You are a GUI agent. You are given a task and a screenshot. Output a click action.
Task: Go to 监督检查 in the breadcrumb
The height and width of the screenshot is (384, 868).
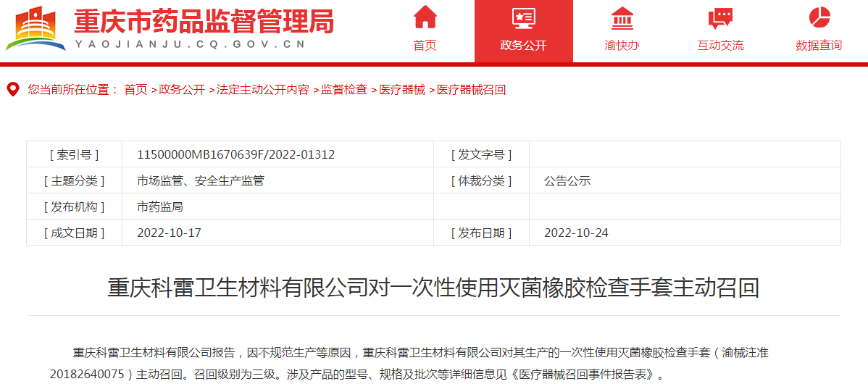coord(343,90)
